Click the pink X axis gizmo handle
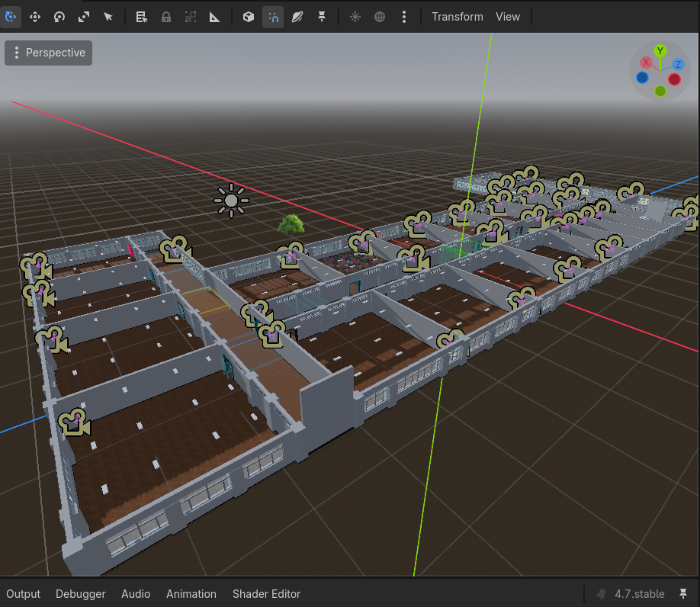The image size is (700, 607). point(646,63)
